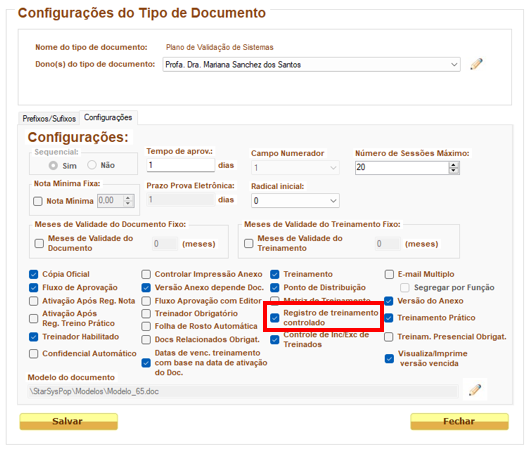The width and height of the screenshot is (528, 456).
Task: Check Treinador Obrigatório option
Action: pyautogui.click(x=146, y=314)
